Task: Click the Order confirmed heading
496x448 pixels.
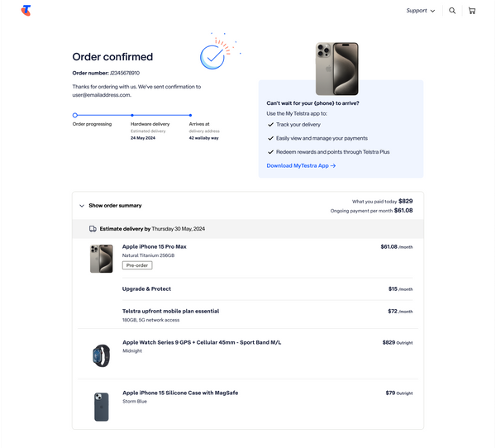Action: click(x=112, y=57)
